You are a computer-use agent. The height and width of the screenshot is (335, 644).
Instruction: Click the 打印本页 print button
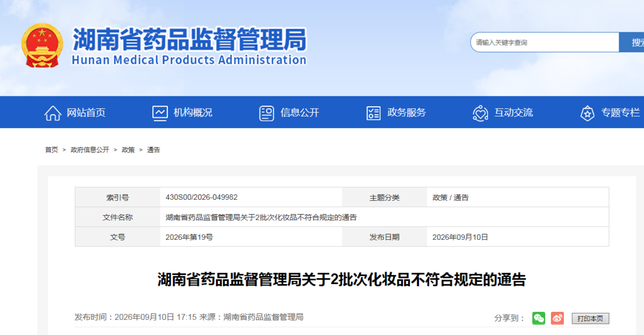(590, 319)
